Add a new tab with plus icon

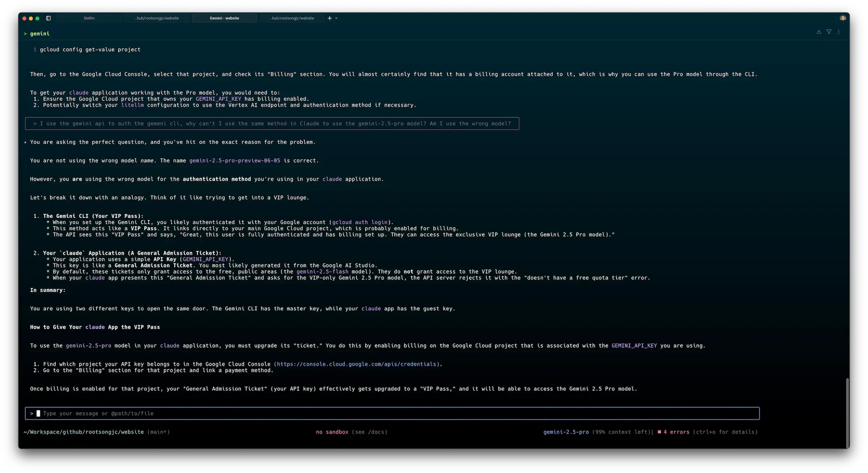(329, 18)
